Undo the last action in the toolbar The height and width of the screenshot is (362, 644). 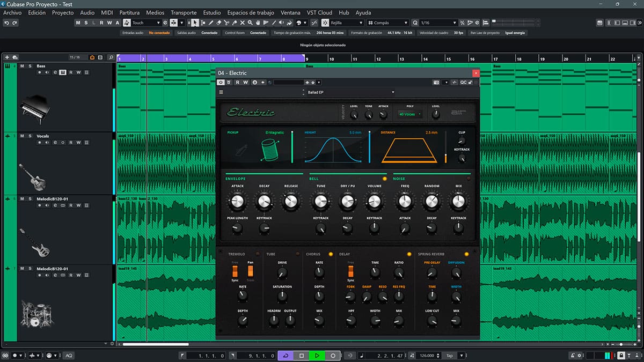[x=6, y=23]
